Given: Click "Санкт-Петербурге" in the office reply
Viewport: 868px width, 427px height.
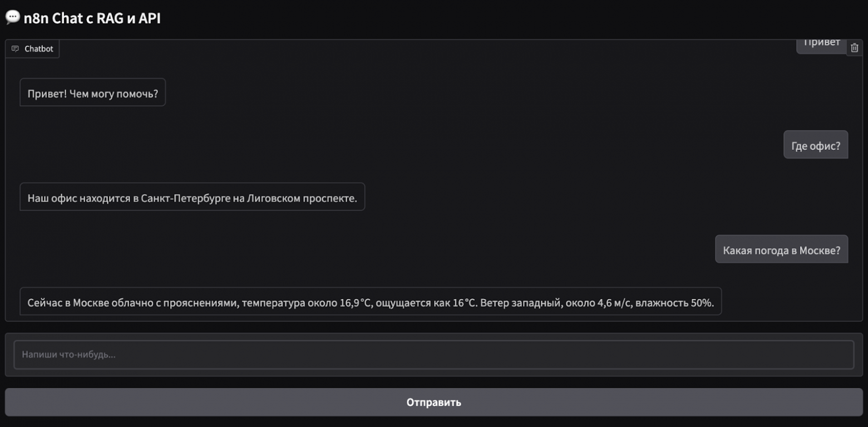Looking at the screenshot, I should 186,198.
